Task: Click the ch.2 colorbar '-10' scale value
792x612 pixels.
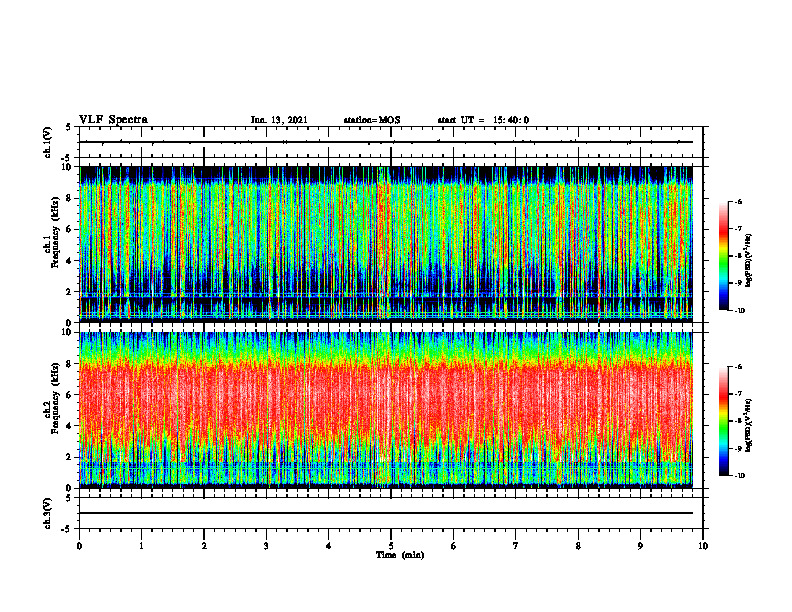Action: (x=740, y=476)
